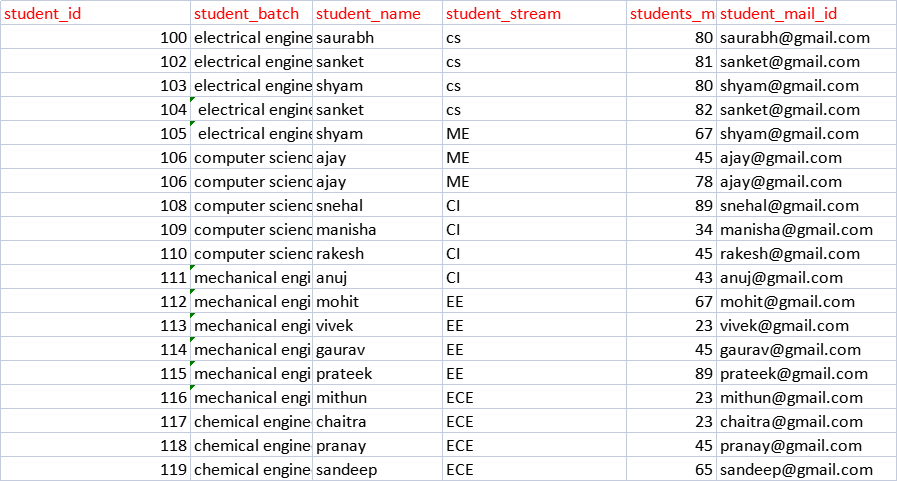This screenshot has height=481, width=897.
Task: Select the student_mail_id header cell
Action: pos(807,13)
